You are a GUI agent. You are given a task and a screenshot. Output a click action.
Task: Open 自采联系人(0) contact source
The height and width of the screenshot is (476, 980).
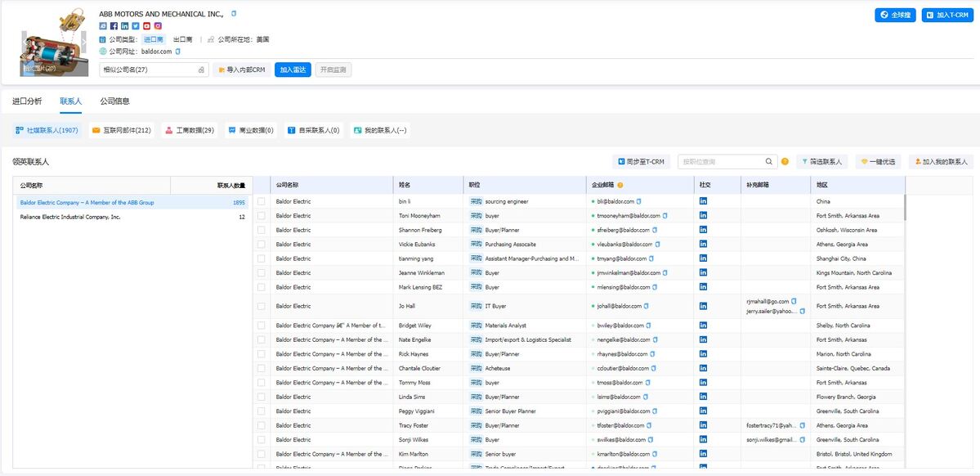[x=314, y=131]
